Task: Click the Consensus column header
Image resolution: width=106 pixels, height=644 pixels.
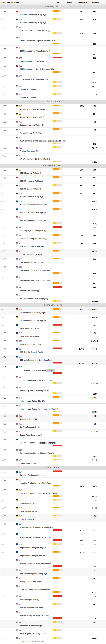Action: (82, 2)
